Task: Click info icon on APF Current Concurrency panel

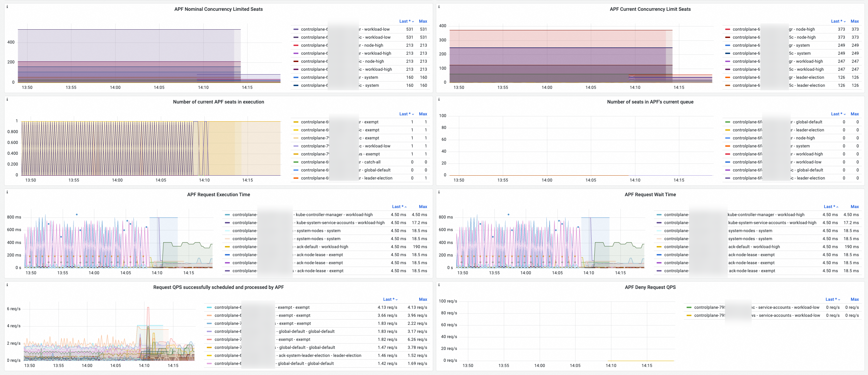Action: pos(439,7)
